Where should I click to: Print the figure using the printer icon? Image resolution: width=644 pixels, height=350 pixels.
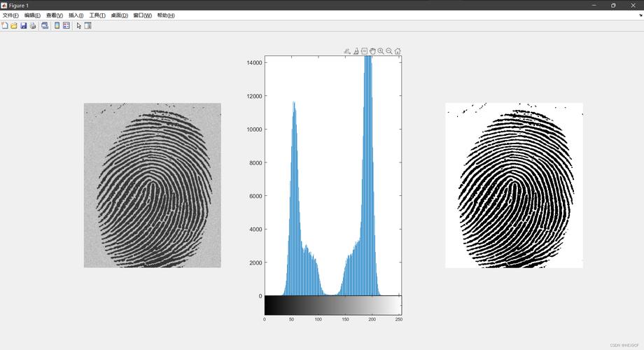point(32,26)
